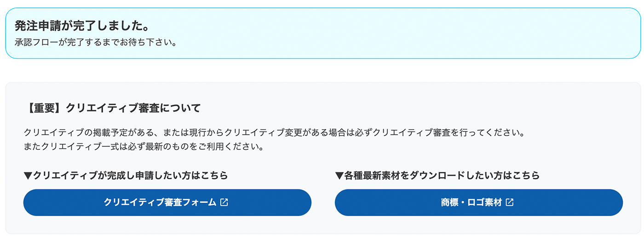Click the ▼ marker before クリエイティブが完成し
644x239 pixels.
click(28, 176)
